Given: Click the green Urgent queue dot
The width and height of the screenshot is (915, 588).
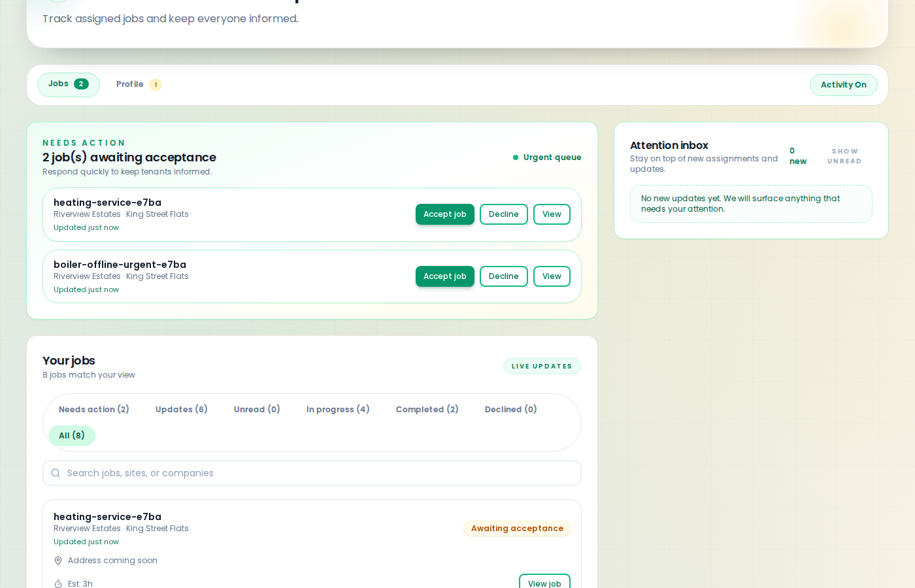Looking at the screenshot, I should point(516,157).
